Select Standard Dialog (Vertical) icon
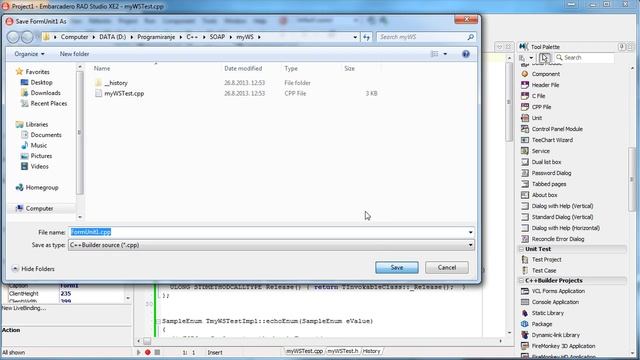The width and height of the screenshot is (640, 360). tap(525, 217)
